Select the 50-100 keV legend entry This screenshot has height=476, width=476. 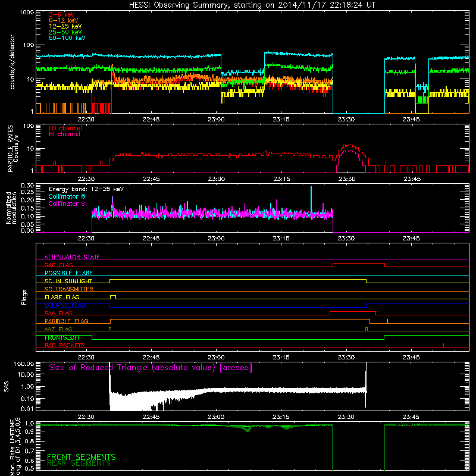click(67, 38)
